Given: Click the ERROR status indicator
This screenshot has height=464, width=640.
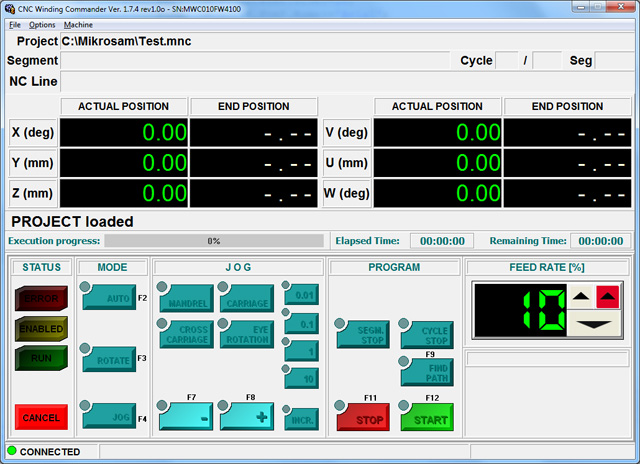Looking at the screenshot, I should coord(41,298).
